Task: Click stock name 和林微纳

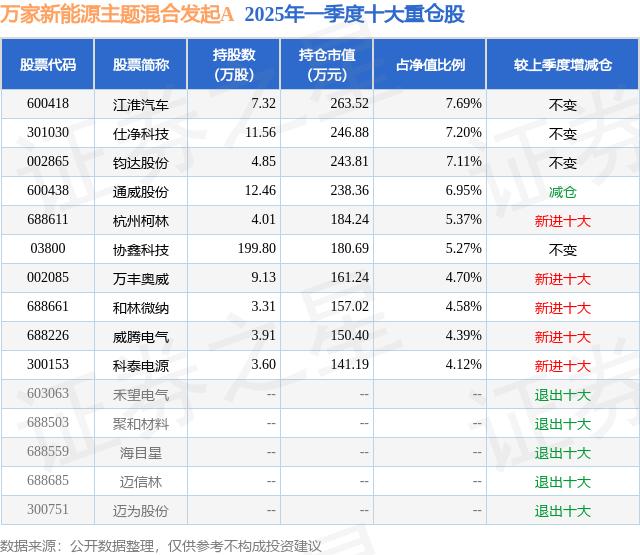Action: [141, 308]
